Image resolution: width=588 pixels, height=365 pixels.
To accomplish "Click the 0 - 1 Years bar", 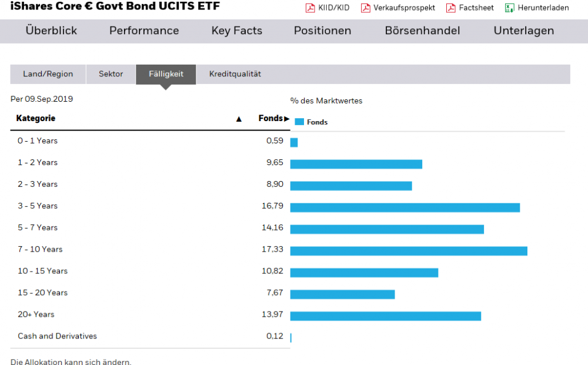I will (294, 142).
